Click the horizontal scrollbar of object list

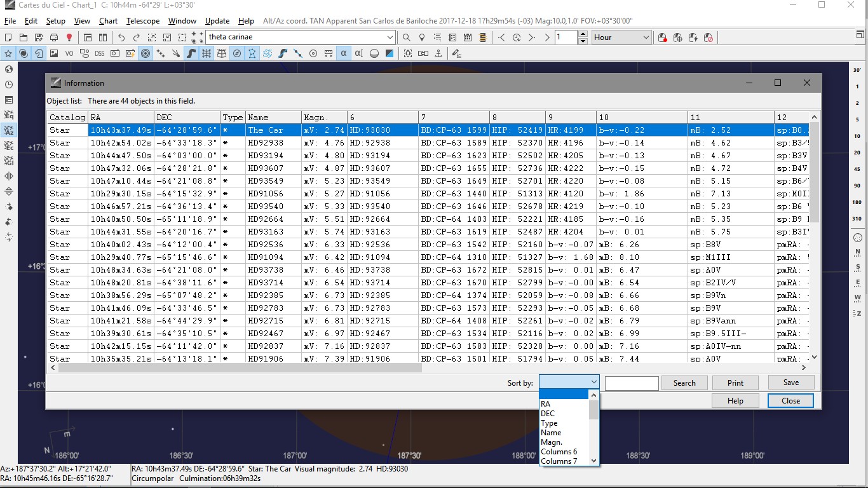point(240,367)
